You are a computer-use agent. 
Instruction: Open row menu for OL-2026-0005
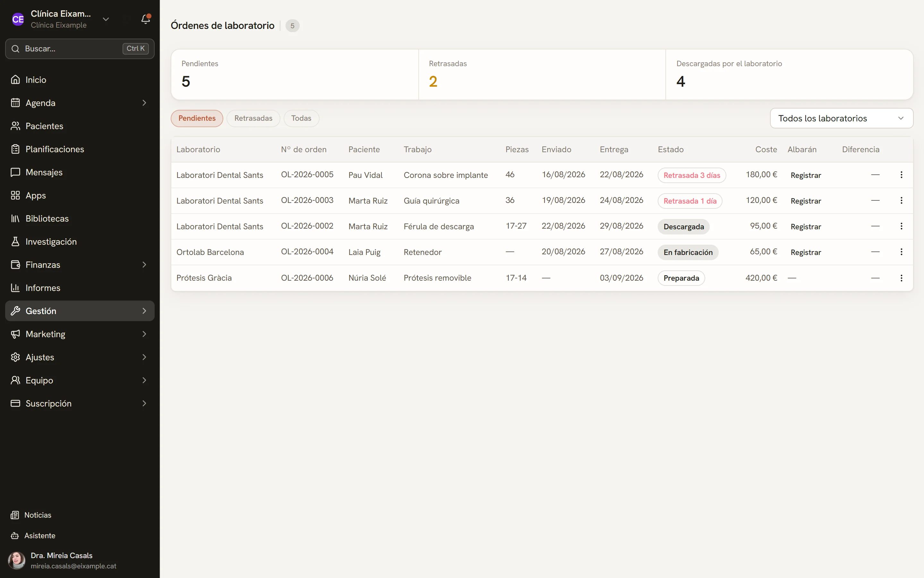(x=901, y=175)
